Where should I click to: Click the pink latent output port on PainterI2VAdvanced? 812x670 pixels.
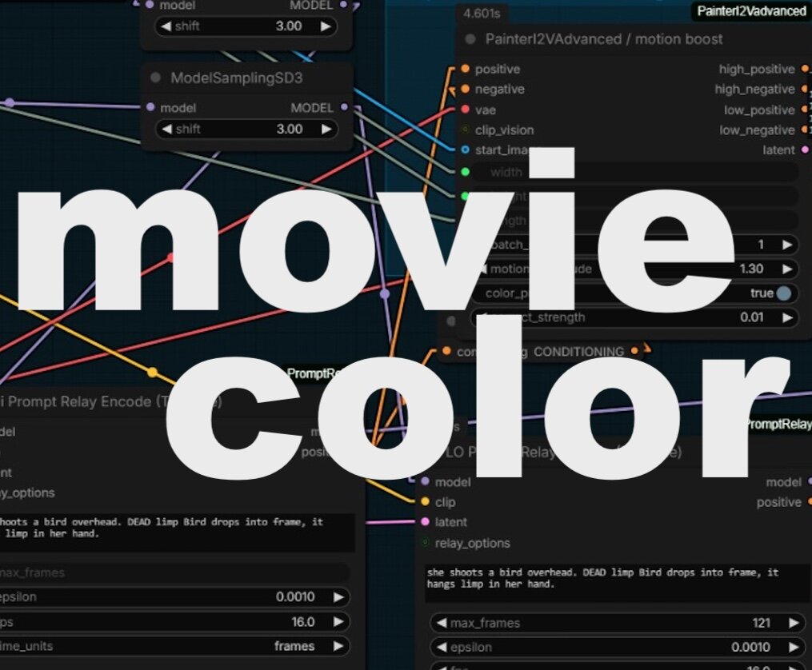pos(805,150)
